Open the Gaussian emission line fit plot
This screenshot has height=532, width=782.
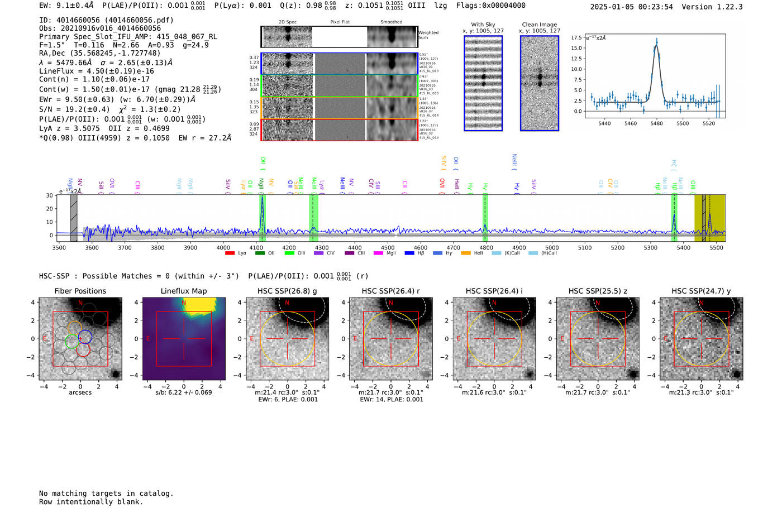pyautogui.click(x=654, y=76)
